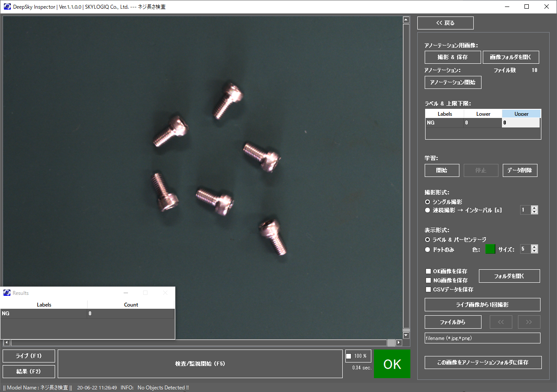Screen dimensions: 557x392
Task: Enable OK画像を保存 checkbox
Action: coord(429,271)
